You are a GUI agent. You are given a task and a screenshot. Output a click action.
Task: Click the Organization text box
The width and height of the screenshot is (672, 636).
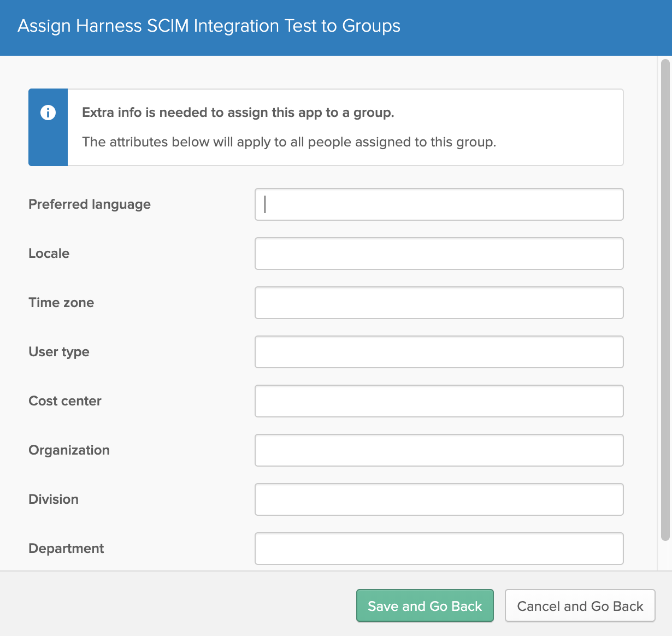point(439,450)
